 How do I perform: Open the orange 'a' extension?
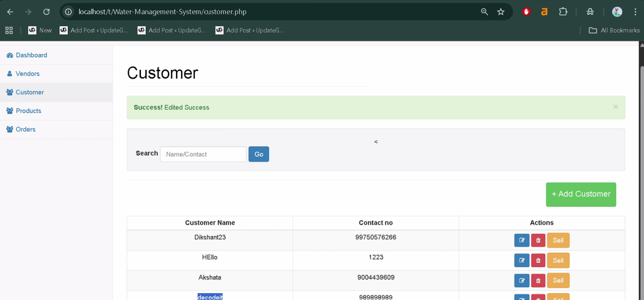pyautogui.click(x=544, y=12)
